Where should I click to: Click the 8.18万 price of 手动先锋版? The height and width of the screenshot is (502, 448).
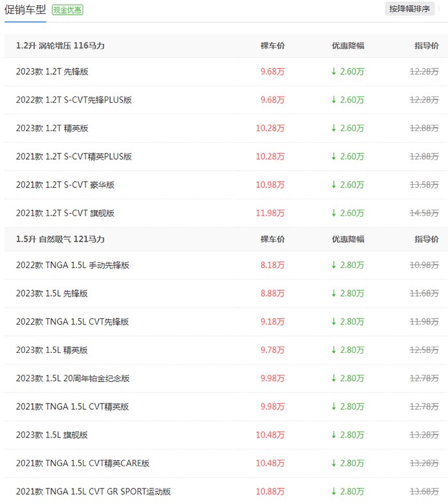pyautogui.click(x=273, y=265)
